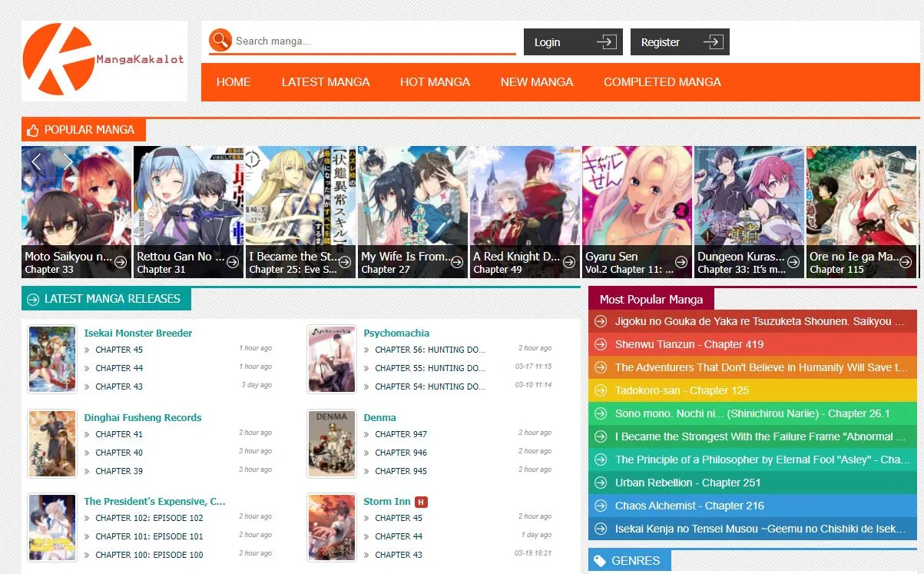Viewport: 924px width, 574px height.
Task: Open the Isekai Monster Breeder title link
Action: click(x=138, y=333)
